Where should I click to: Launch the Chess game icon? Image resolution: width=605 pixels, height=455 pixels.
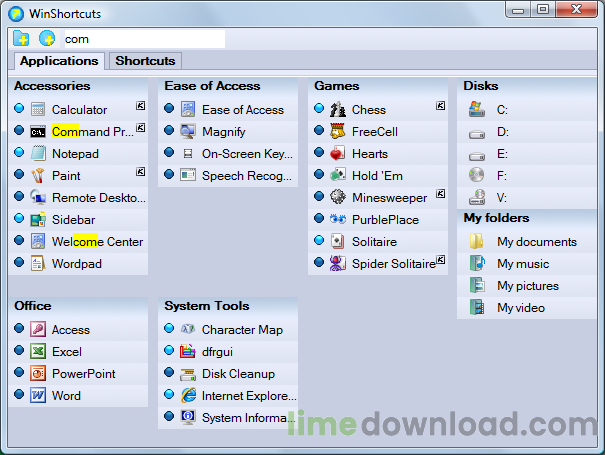(x=338, y=110)
